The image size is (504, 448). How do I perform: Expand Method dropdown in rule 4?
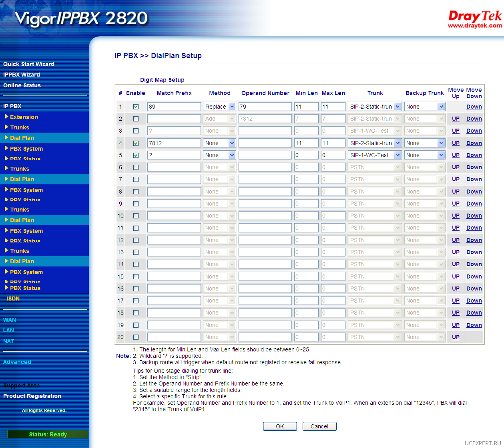219,143
